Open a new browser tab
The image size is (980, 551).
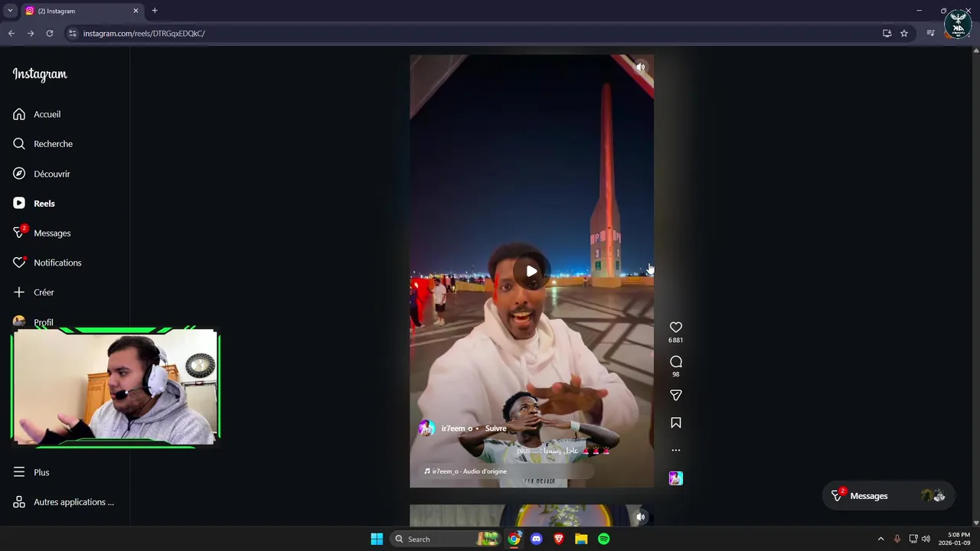click(x=155, y=11)
